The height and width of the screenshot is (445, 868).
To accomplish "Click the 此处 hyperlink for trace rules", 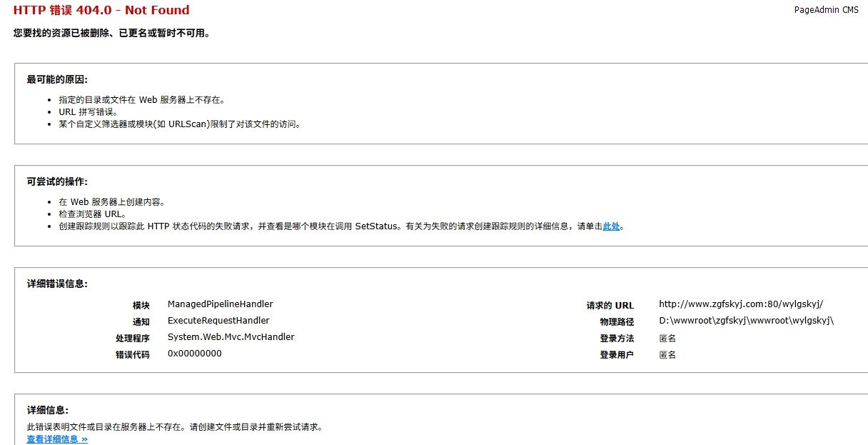I will (x=611, y=226).
